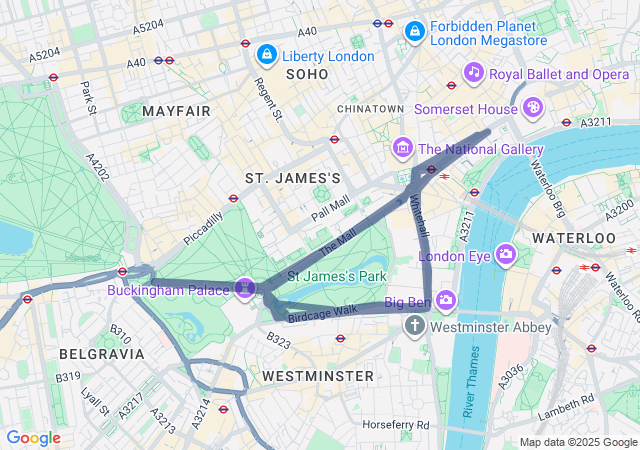Viewport: 640px width, 450px height.
Task: Select the Royal Ballet and Opera music pin
Action: point(473,73)
